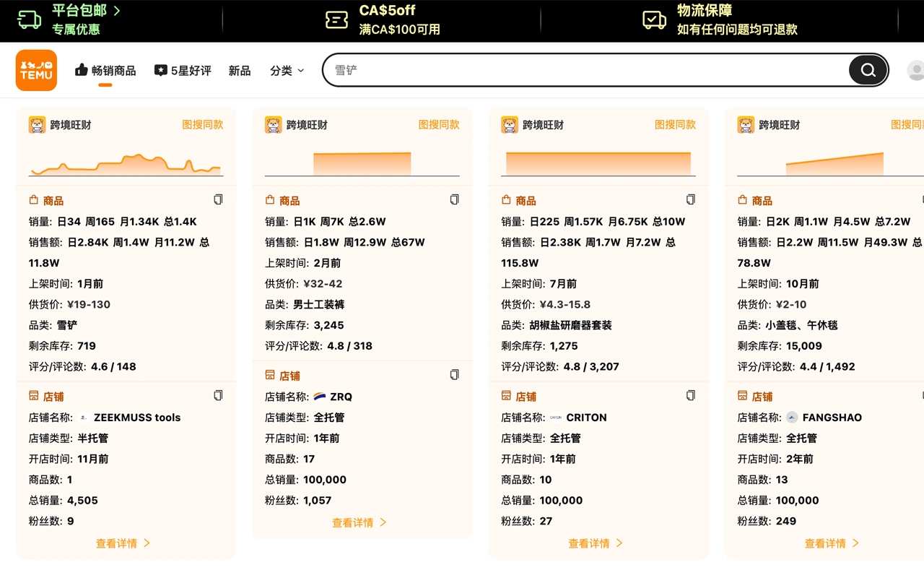Click the TEMU logo
Screen dimensions: 924x578
(36, 69)
